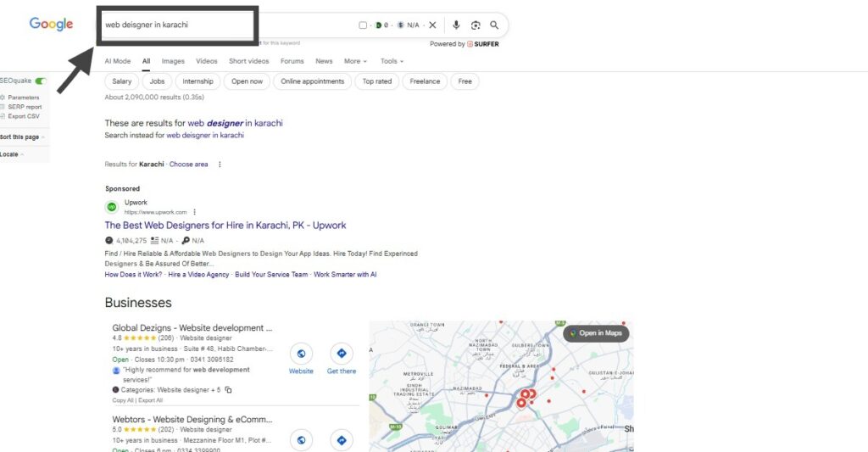Open the three-dot menu beside Choose area
The image size is (868, 452).
pyautogui.click(x=220, y=165)
